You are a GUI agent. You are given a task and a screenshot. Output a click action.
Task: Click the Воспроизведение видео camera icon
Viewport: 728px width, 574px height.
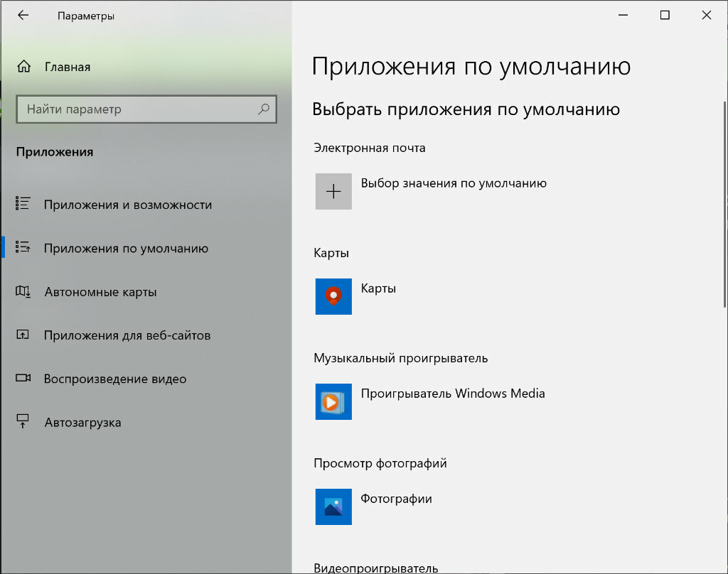pos(23,378)
